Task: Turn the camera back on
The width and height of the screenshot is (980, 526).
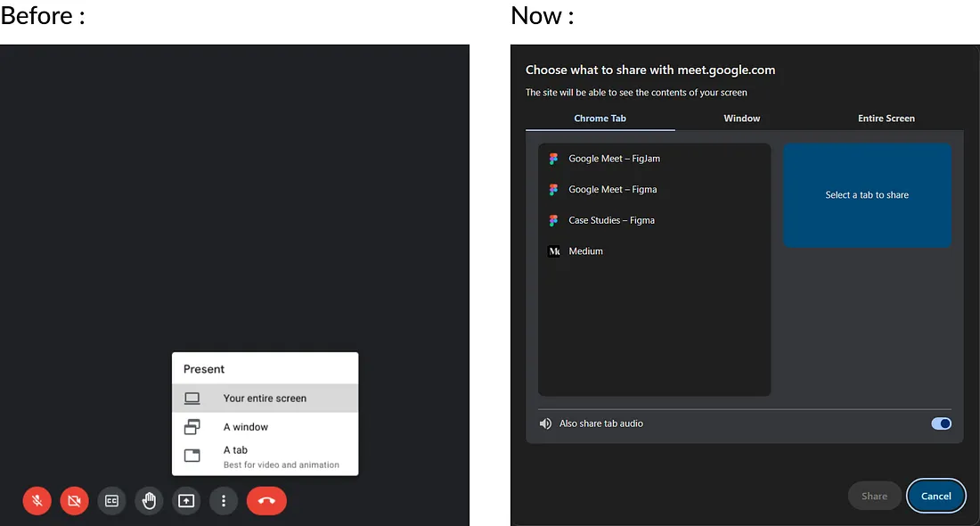Action: 74,500
